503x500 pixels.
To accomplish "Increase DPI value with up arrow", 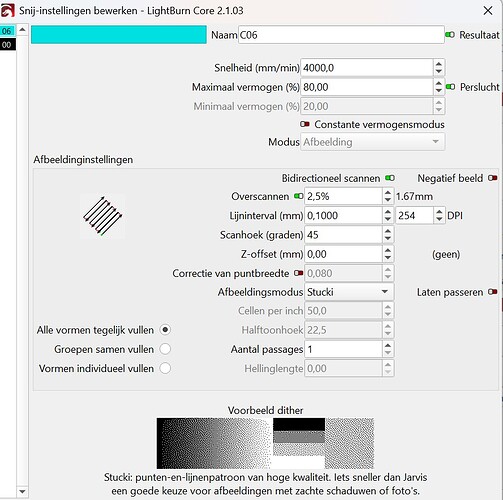I will coord(439,212).
